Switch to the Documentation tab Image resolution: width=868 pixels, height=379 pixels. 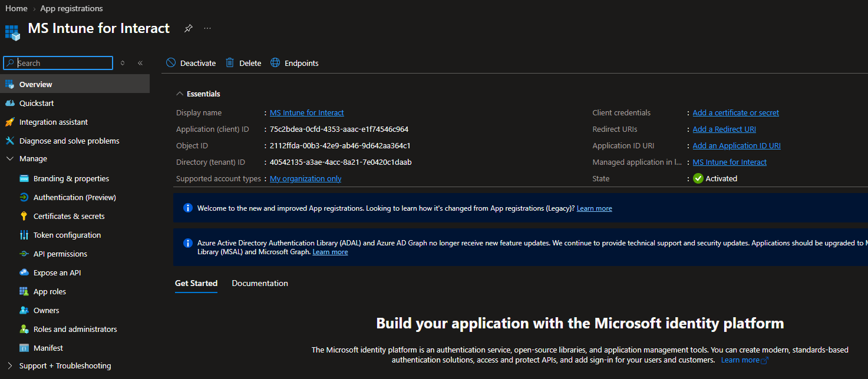[260, 283]
